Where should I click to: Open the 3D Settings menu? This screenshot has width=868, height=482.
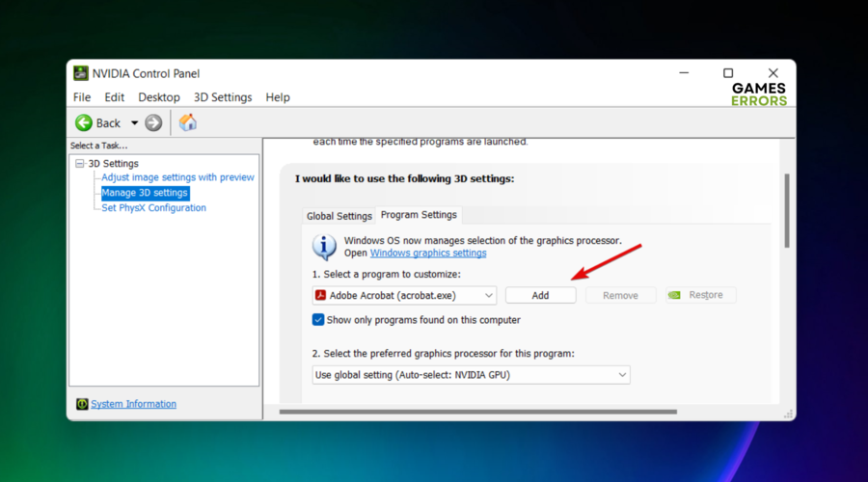[x=222, y=97]
